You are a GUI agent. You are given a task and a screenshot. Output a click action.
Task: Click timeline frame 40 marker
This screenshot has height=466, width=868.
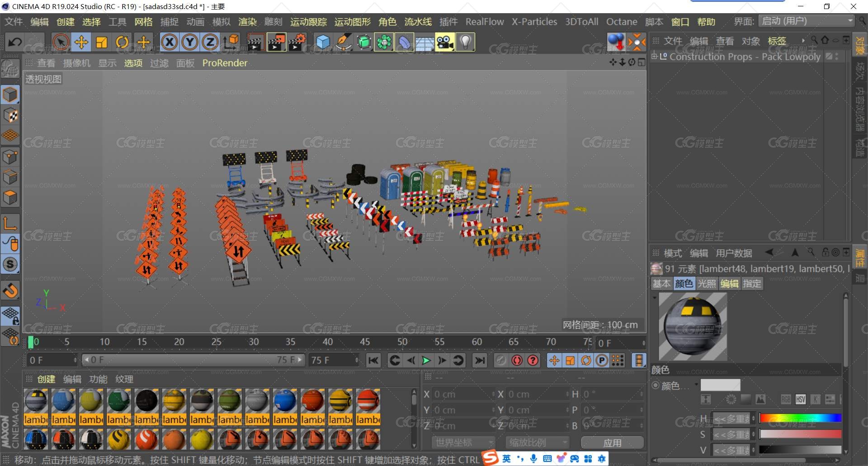pyautogui.click(x=327, y=342)
